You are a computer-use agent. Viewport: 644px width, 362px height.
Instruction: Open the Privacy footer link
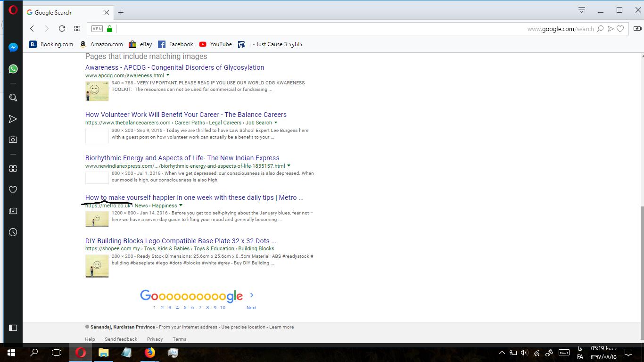point(155,339)
